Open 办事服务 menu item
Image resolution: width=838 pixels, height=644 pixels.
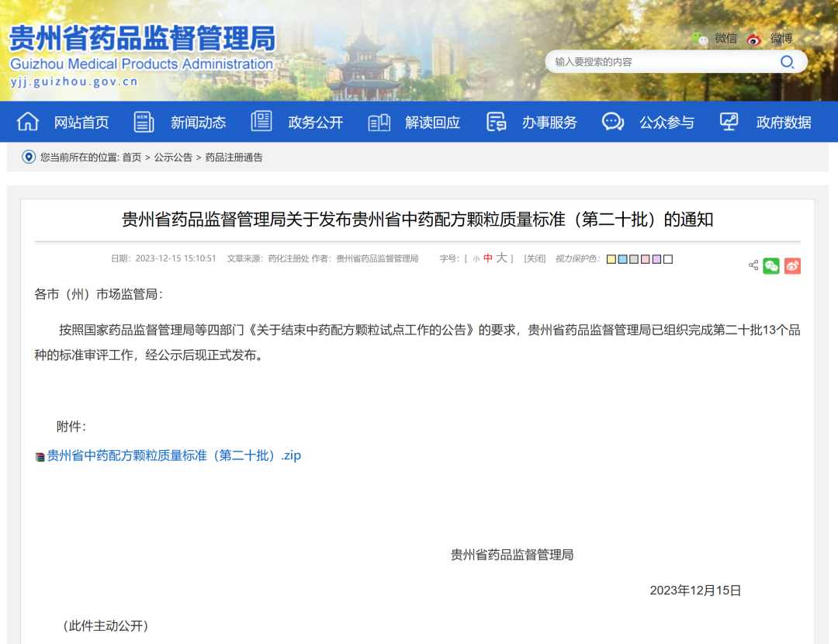pyautogui.click(x=549, y=123)
